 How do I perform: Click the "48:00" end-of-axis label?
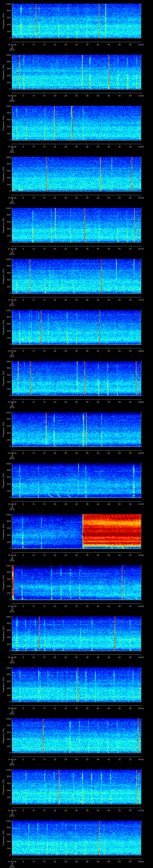coord(141,861)
